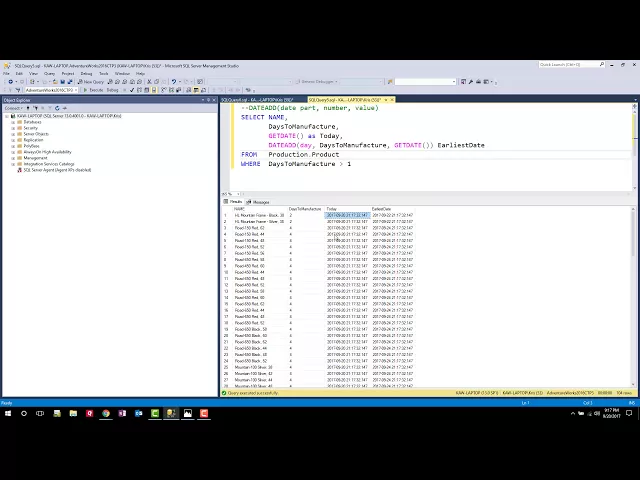Click the Find combo box in toolbar
The height and width of the screenshot is (480, 640).
[x=425, y=82]
